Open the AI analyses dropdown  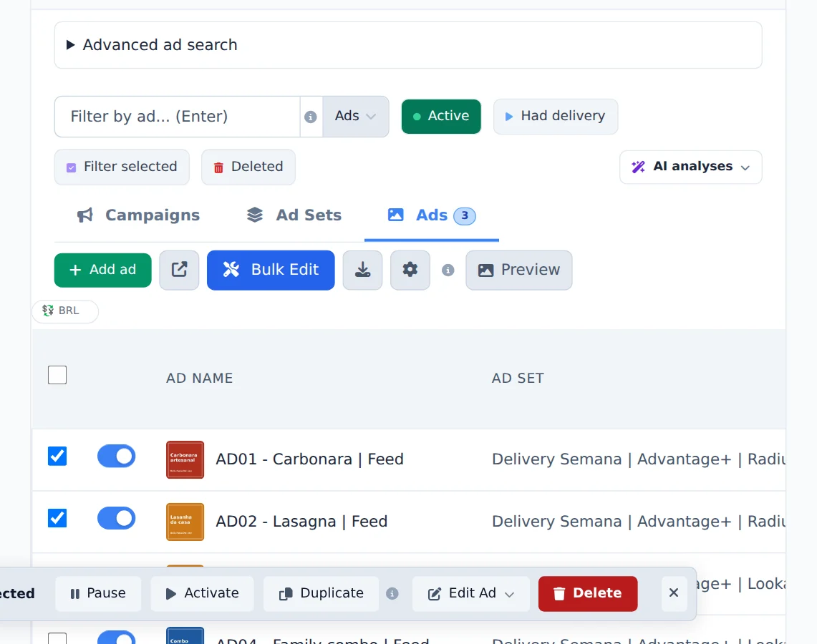pos(690,167)
